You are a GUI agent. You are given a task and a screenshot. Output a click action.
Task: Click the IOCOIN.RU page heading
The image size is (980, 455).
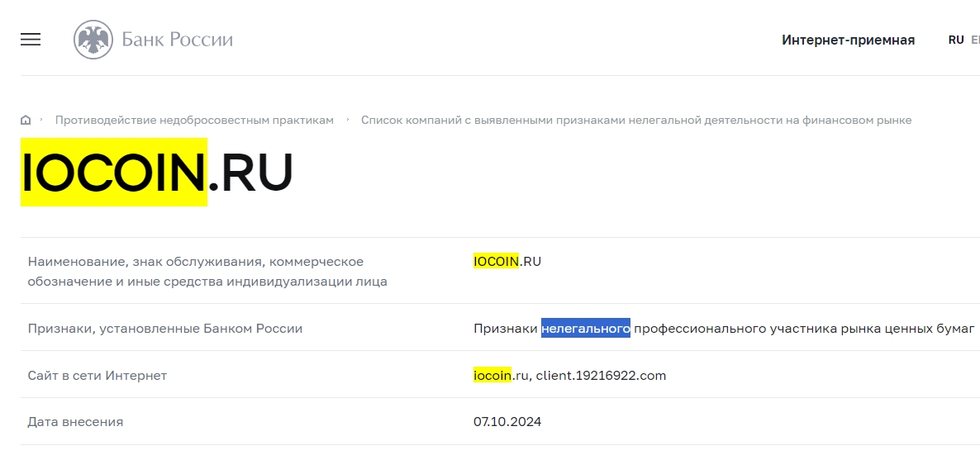pyautogui.click(x=157, y=172)
